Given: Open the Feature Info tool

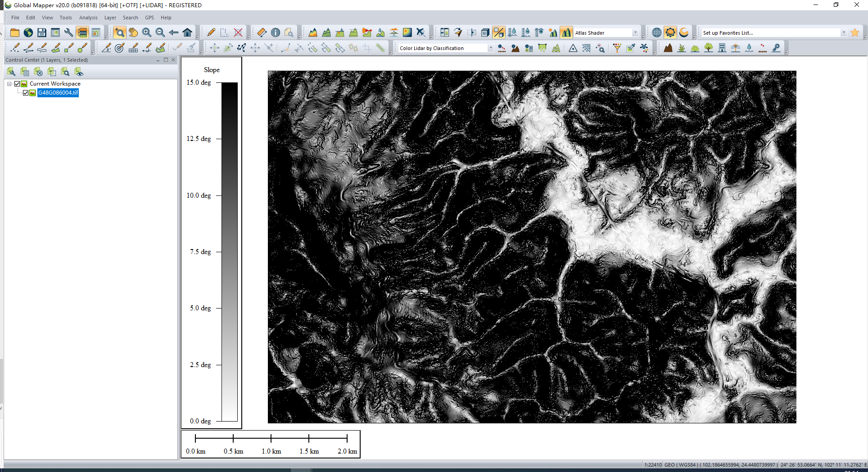Looking at the screenshot, I should coord(276,32).
